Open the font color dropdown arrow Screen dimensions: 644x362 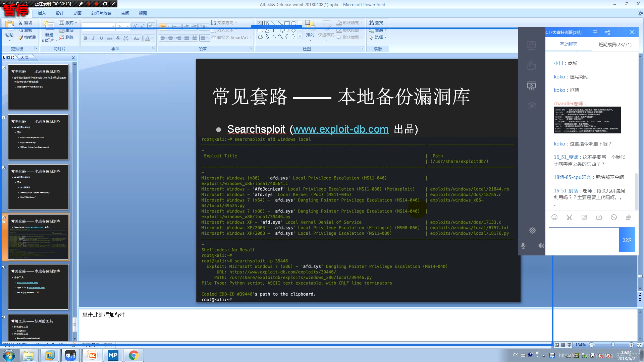click(153, 38)
